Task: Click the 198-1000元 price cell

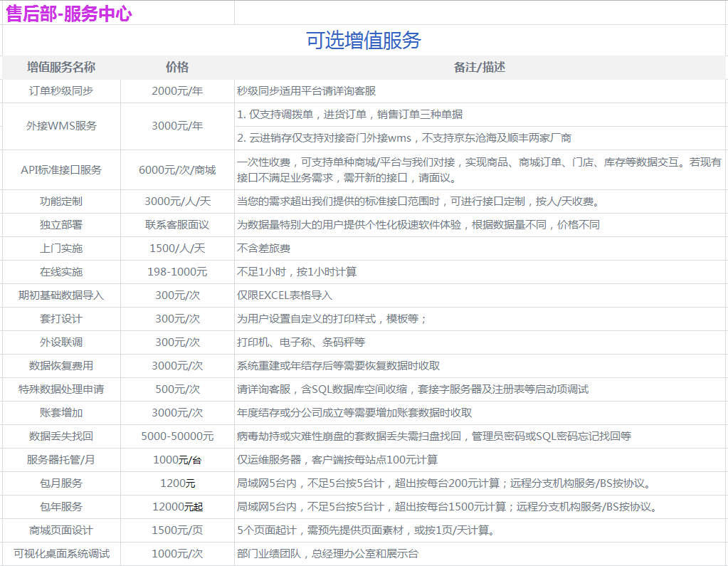Action: (x=177, y=272)
